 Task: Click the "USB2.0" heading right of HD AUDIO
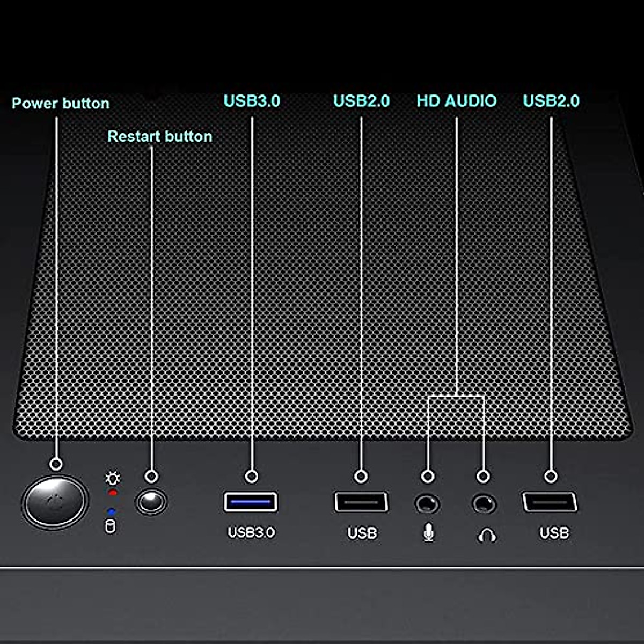click(x=551, y=101)
